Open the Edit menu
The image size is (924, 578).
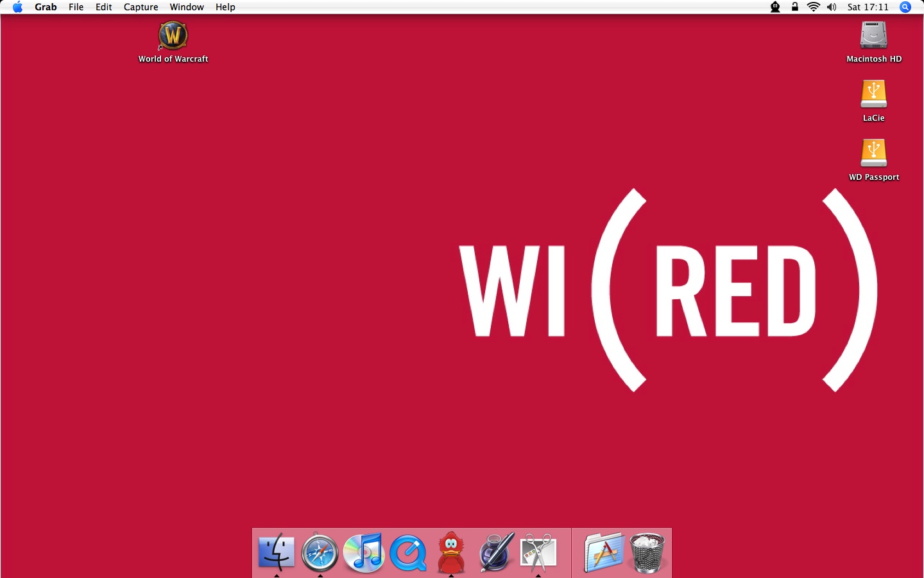coord(104,7)
